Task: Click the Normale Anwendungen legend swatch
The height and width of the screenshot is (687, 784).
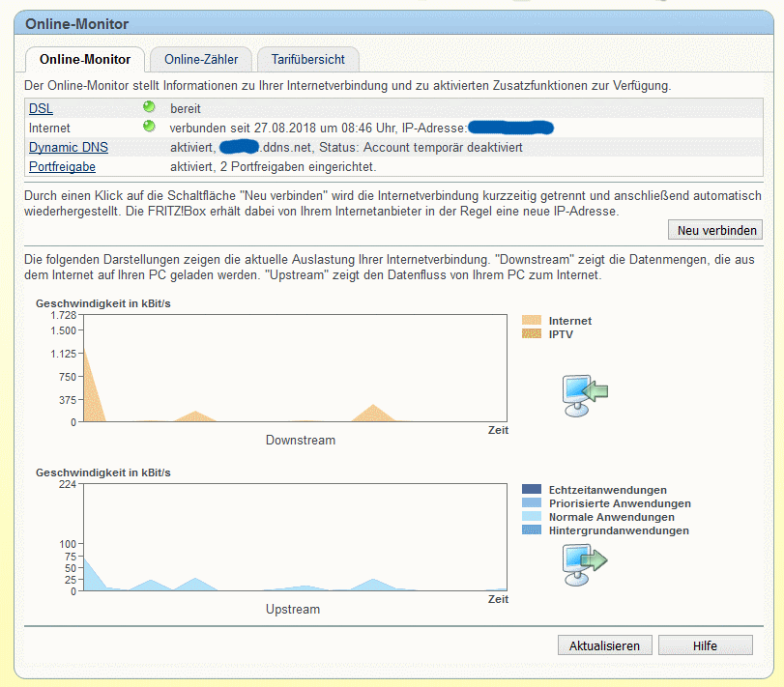Action: 532,516
